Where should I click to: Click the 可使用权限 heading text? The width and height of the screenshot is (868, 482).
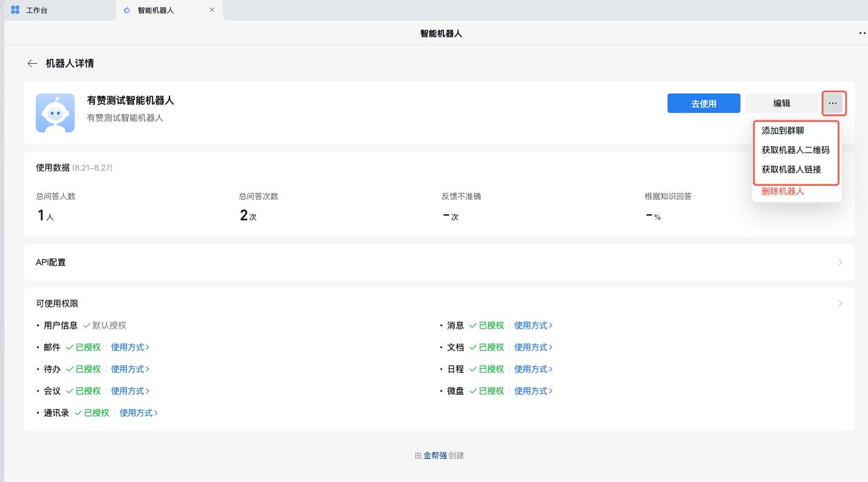(x=57, y=304)
